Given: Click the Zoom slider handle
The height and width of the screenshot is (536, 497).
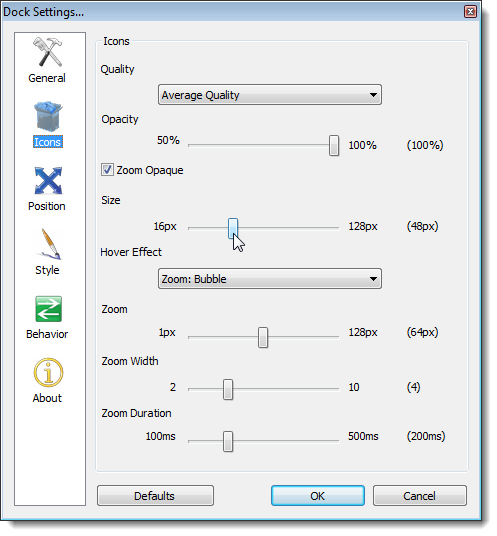Looking at the screenshot, I should [x=263, y=337].
